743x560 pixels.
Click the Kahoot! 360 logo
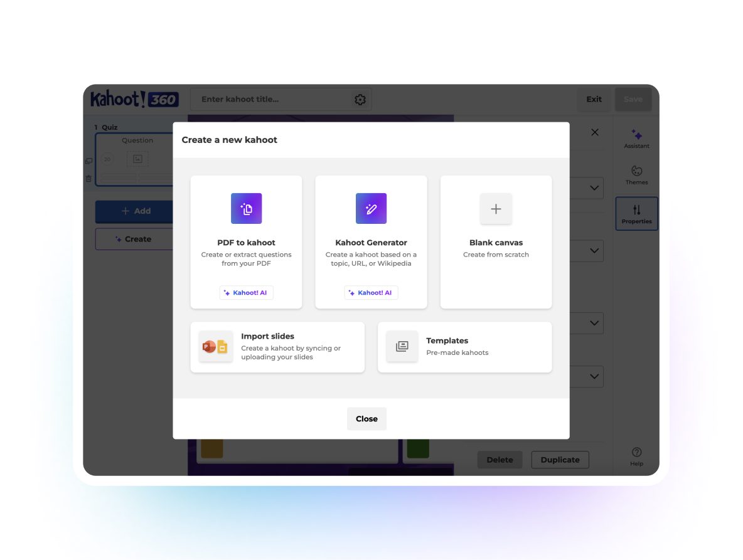tap(134, 99)
